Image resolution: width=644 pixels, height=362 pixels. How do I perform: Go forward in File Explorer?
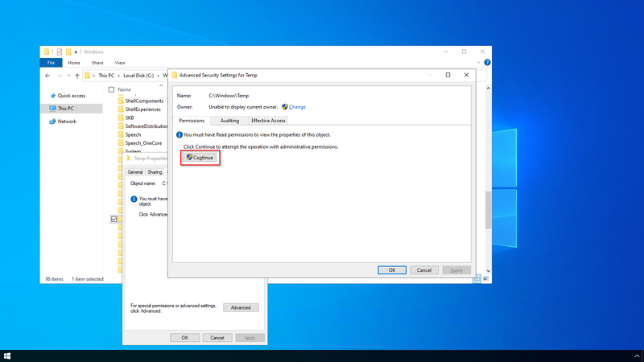(x=59, y=76)
